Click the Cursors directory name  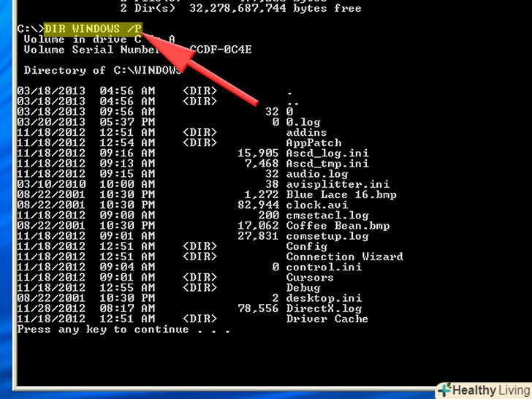[310, 278]
